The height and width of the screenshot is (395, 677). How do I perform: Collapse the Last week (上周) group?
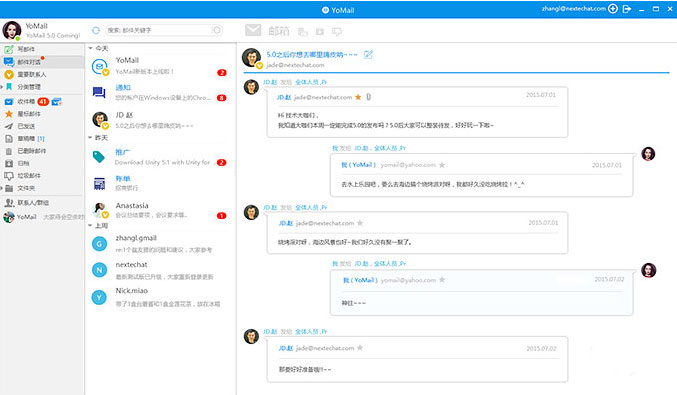click(91, 226)
